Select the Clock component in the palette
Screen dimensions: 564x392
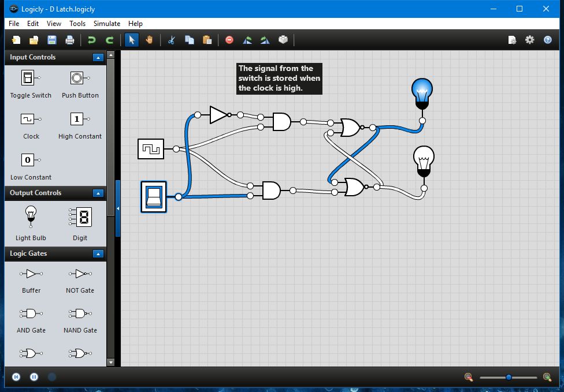(31, 126)
